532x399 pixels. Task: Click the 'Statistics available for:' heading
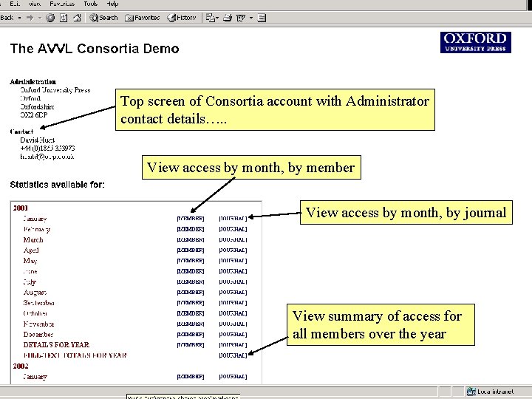pos(57,185)
